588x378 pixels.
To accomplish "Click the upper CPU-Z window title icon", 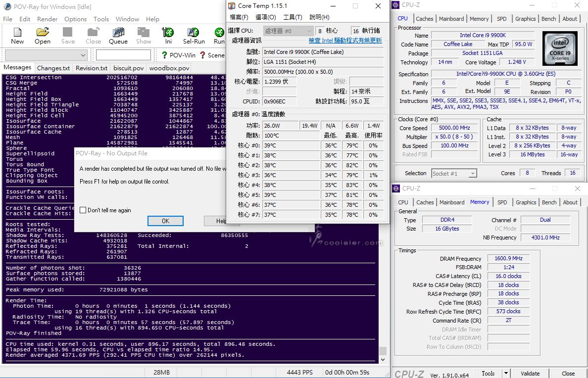I will (x=395, y=5).
